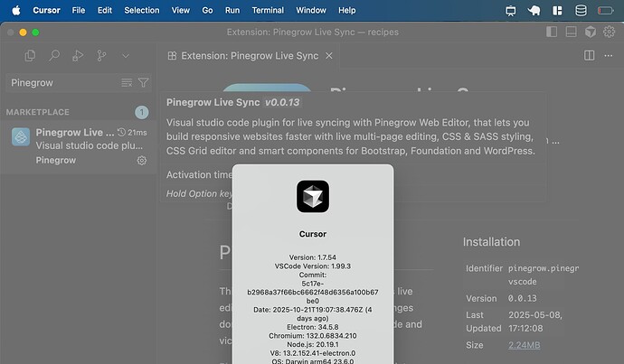This screenshot has width=624, height=364.
Task: Open the Explorer files icon in sidebar
Action: (x=31, y=56)
